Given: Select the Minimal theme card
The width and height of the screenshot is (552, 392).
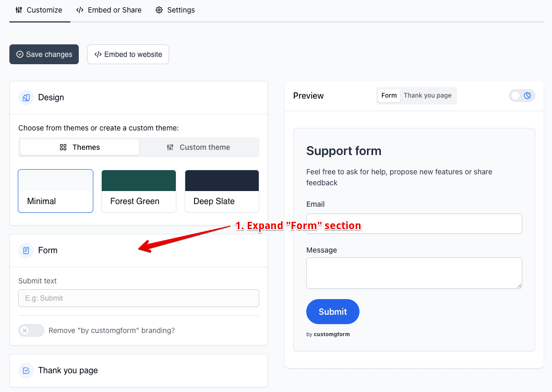Looking at the screenshot, I should coord(56,191).
